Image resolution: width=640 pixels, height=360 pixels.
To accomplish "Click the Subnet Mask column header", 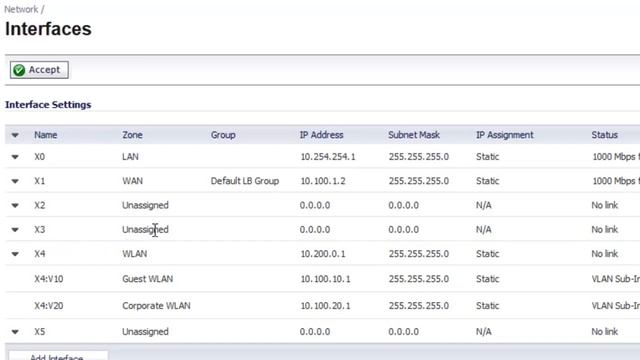I will coord(414,135).
